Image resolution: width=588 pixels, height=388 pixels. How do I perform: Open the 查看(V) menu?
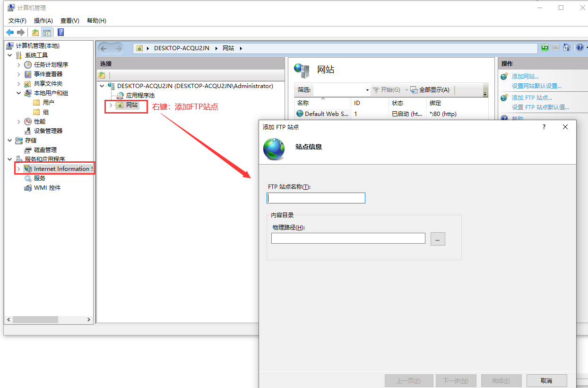point(69,21)
